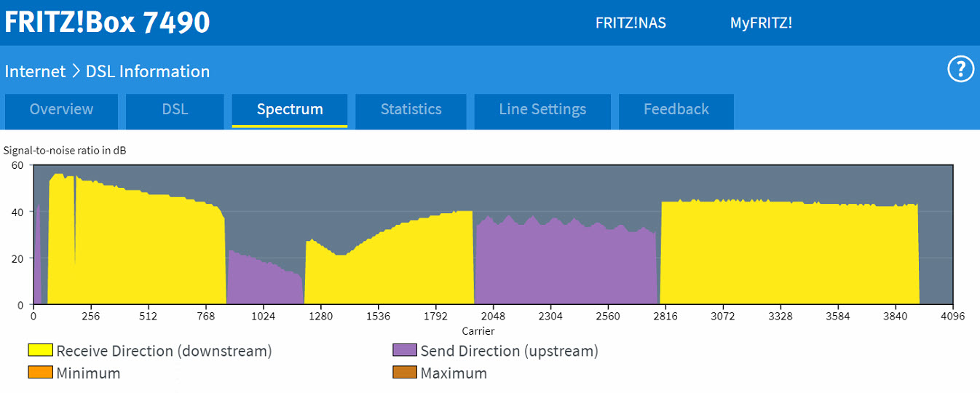Select the Spectrum tab
980x393 pixels.
point(290,110)
